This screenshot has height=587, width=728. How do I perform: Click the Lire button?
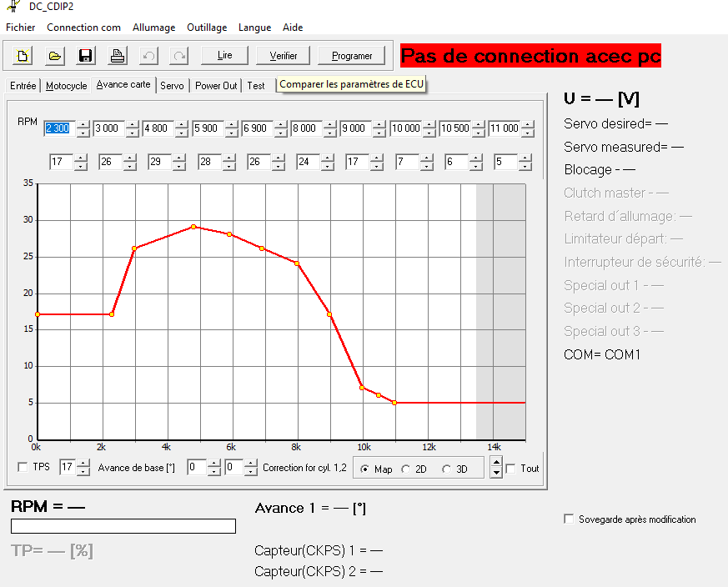tap(224, 55)
